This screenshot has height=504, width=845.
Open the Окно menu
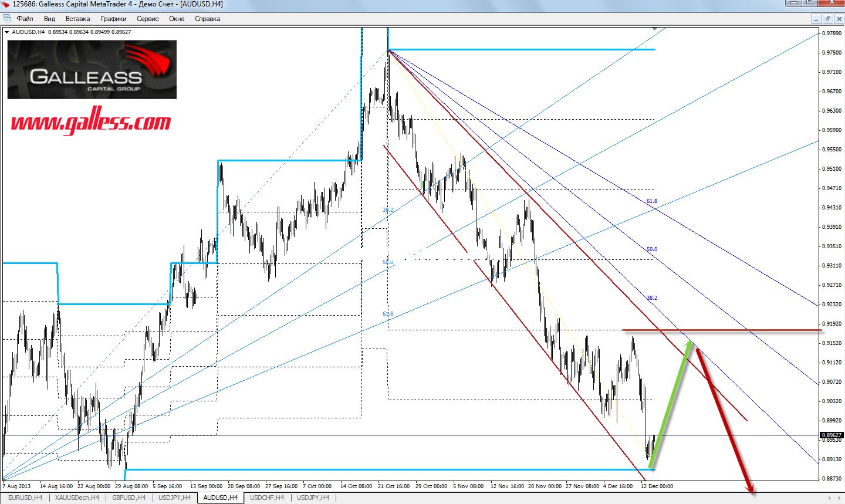tap(177, 19)
